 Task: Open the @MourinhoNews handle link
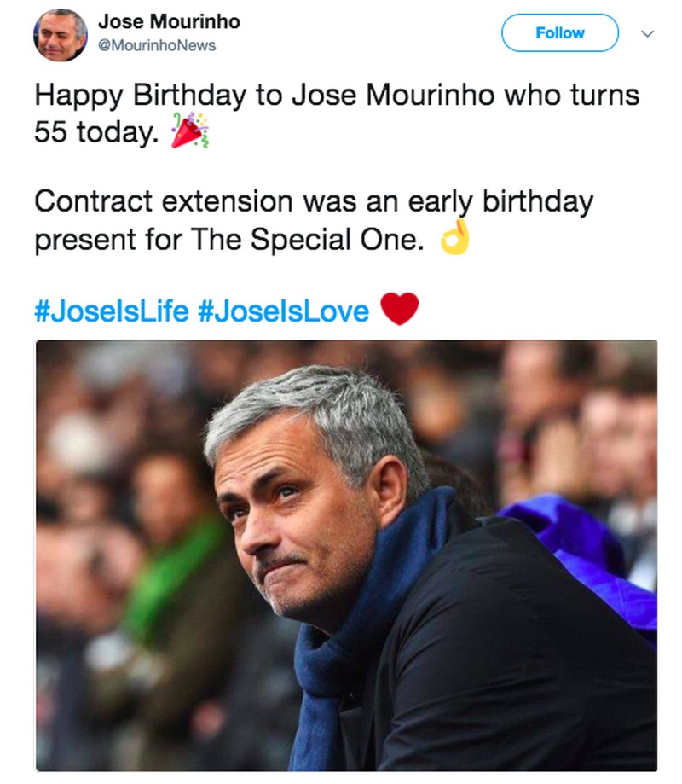pos(157,45)
